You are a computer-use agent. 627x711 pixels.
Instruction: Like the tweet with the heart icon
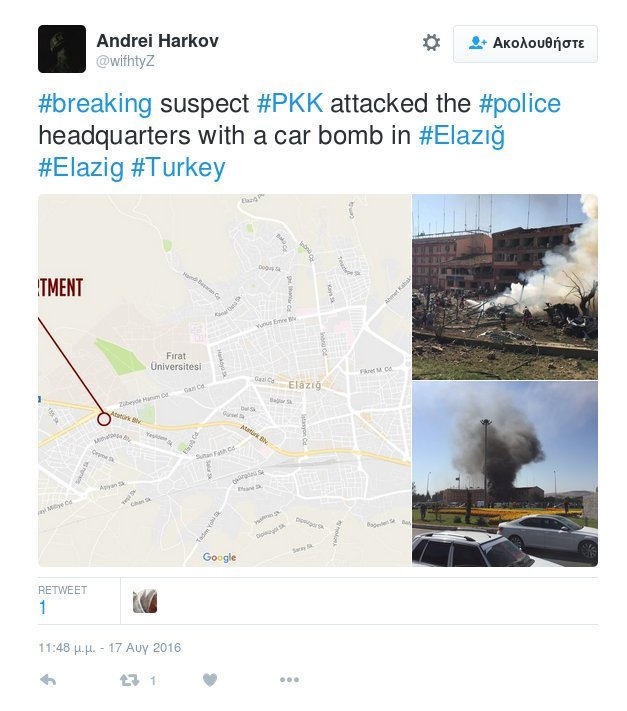pyautogui.click(x=210, y=680)
